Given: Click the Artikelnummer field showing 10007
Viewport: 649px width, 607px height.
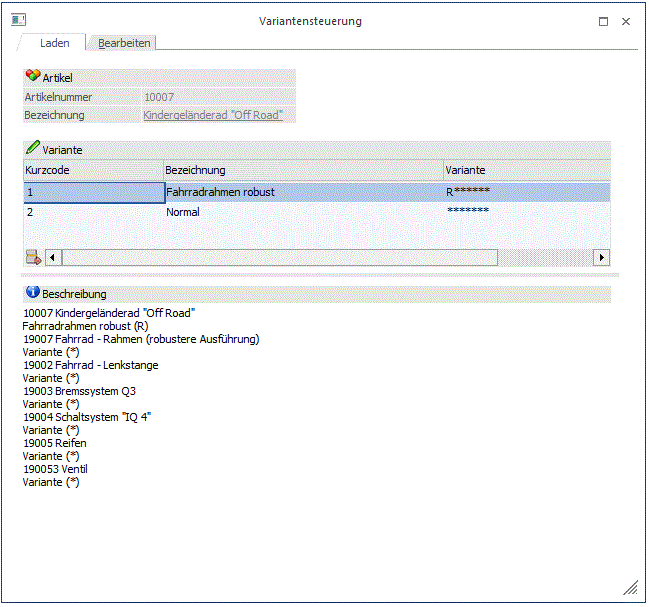Looking at the screenshot, I should pos(219,97).
